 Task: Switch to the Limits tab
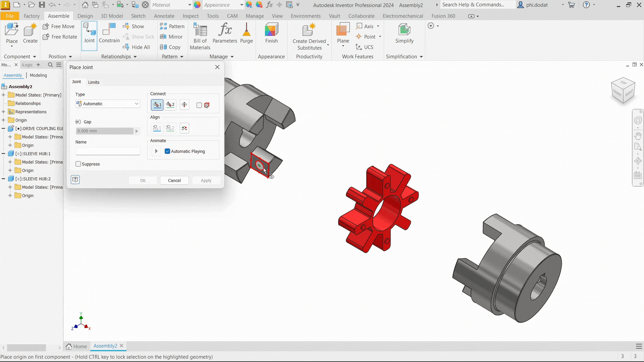[94, 82]
